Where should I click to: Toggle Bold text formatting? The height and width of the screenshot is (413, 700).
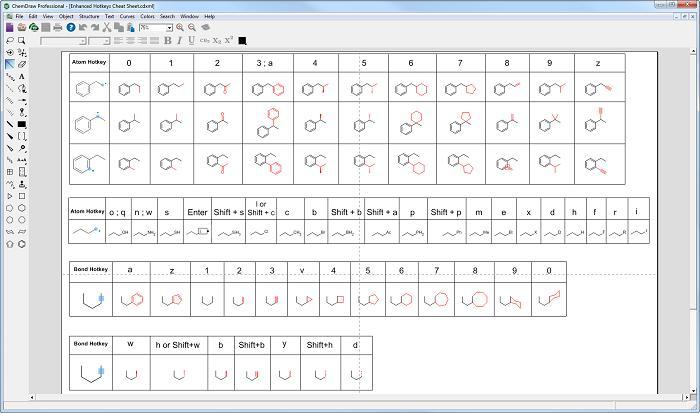pyautogui.click(x=168, y=41)
